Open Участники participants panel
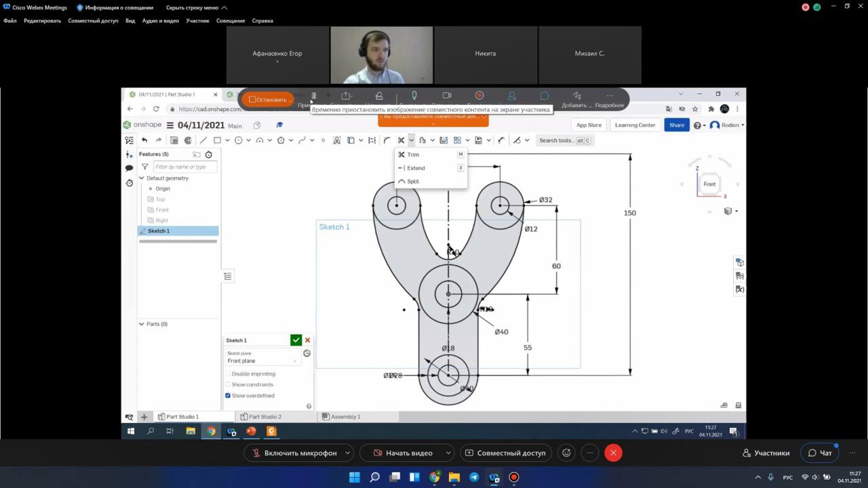 pos(766,453)
